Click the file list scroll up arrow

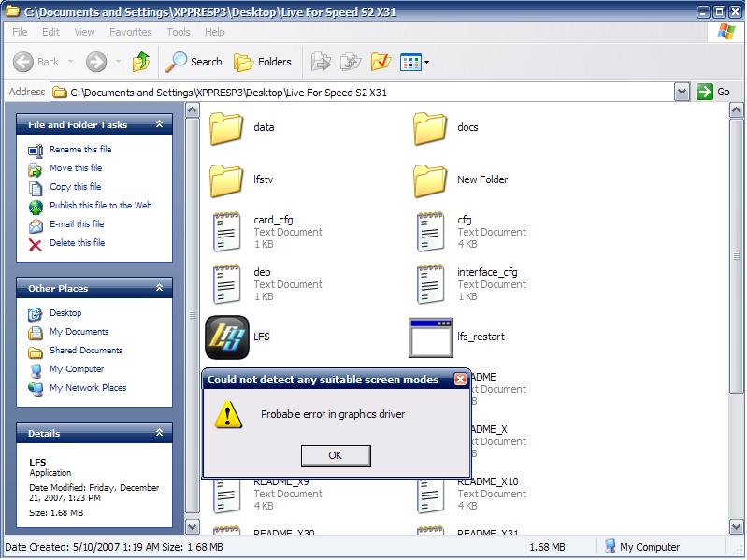(x=736, y=110)
